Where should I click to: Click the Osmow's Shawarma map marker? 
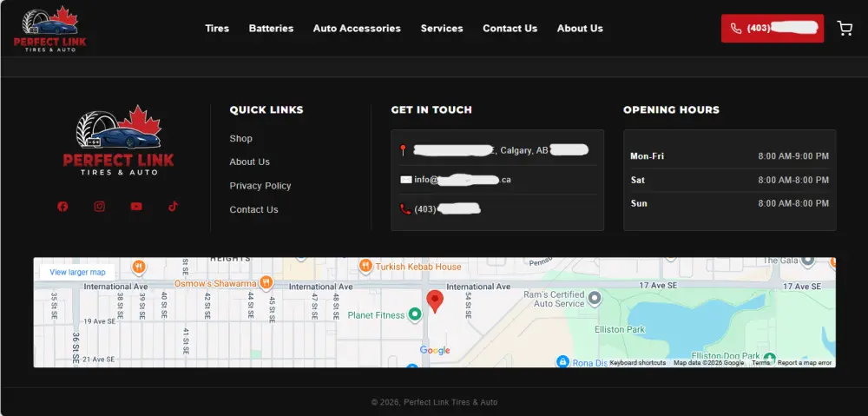tap(266, 283)
